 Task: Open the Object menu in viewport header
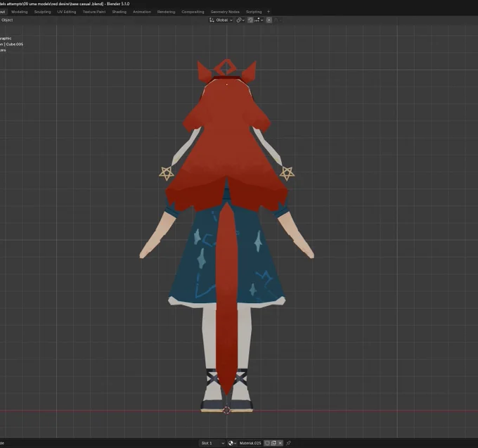(x=7, y=20)
